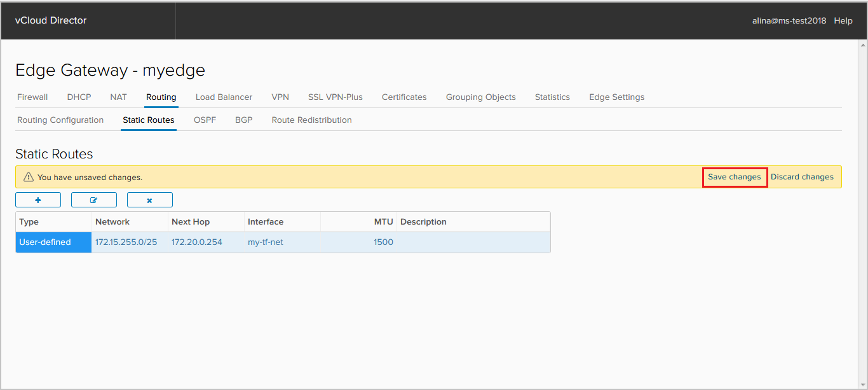Switch to Grouping Objects tab

point(480,97)
